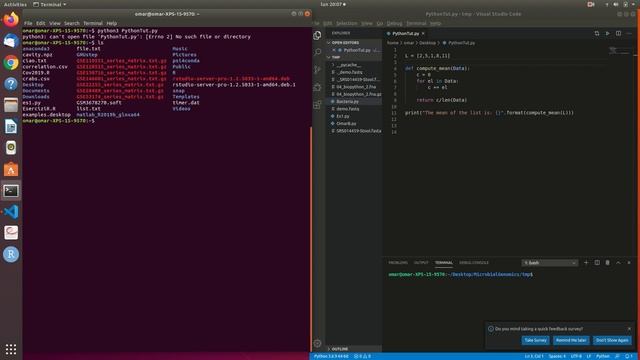Close the VS Code bottom panel

[x=629, y=262]
